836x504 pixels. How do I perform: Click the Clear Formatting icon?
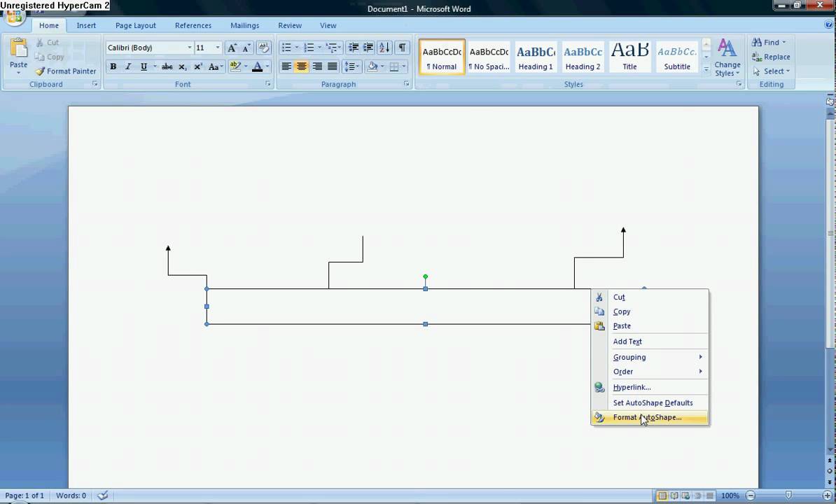click(x=263, y=48)
